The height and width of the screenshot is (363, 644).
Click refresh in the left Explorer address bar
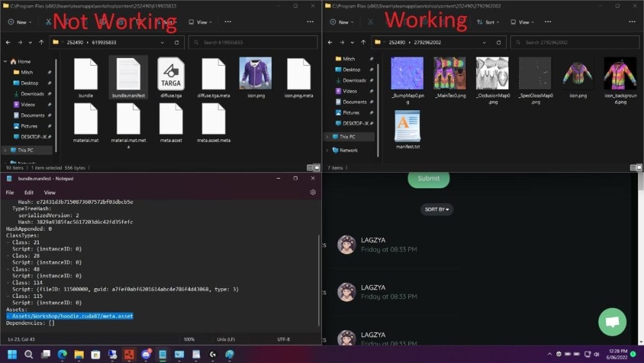click(x=176, y=43)
